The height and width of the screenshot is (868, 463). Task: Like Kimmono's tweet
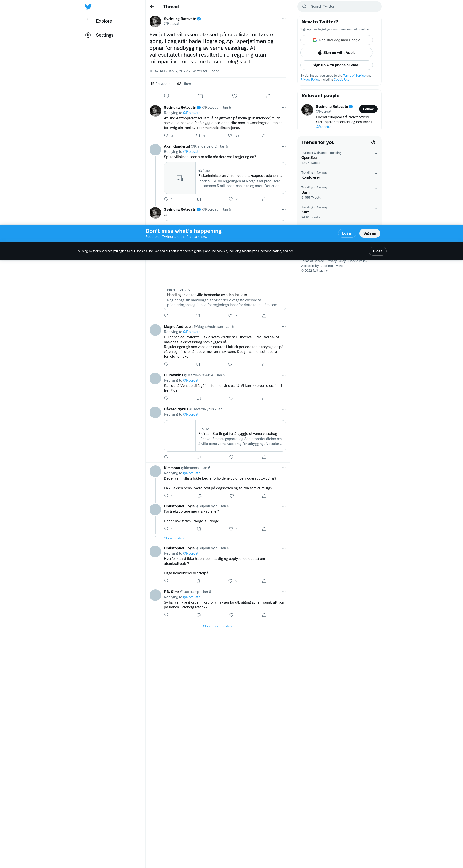(x=232, y=496)
